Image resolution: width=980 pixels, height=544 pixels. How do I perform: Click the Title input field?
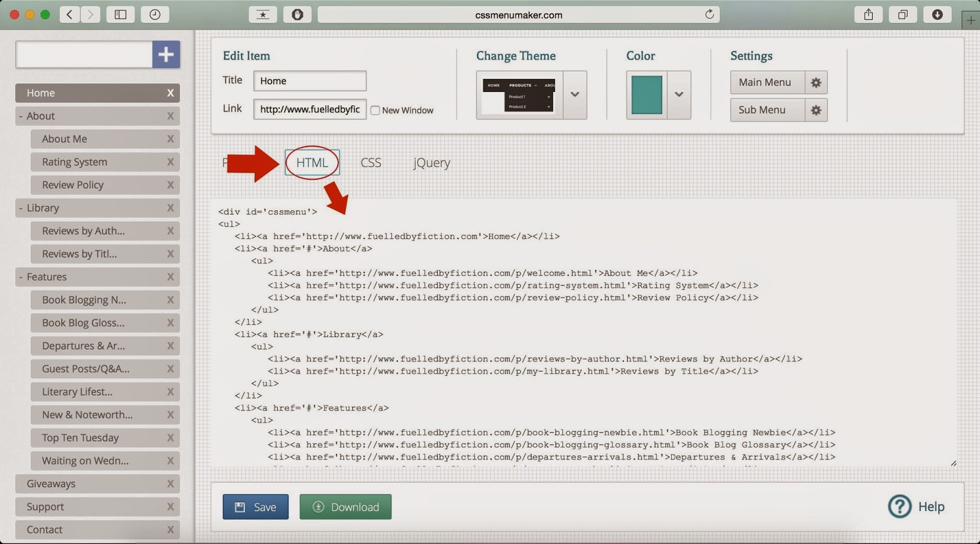(310, 81)
